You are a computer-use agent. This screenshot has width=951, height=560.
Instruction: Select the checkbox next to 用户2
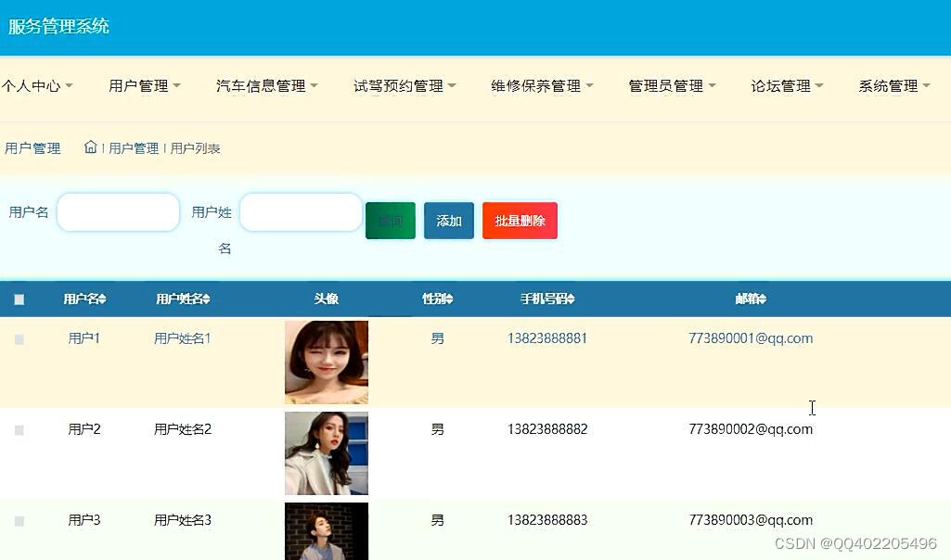(x=19, y=429)
